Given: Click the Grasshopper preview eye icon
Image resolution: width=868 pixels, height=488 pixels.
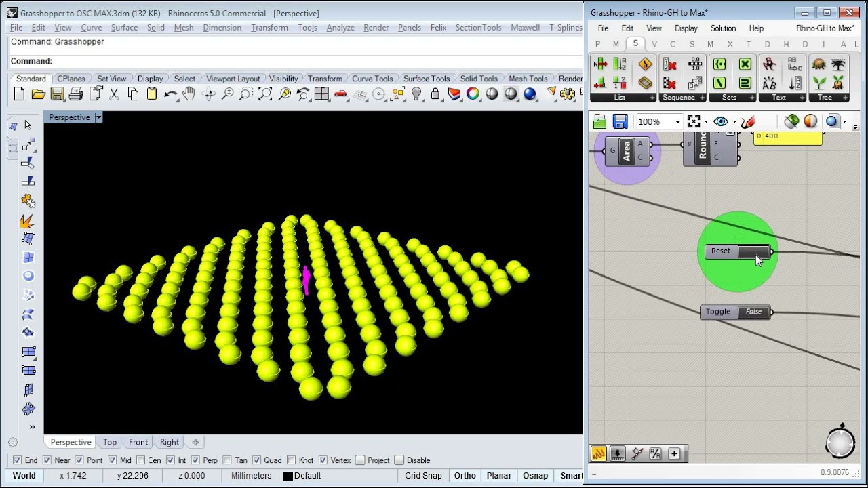Looking at the screenshot, I should click(x=720, y=121).
